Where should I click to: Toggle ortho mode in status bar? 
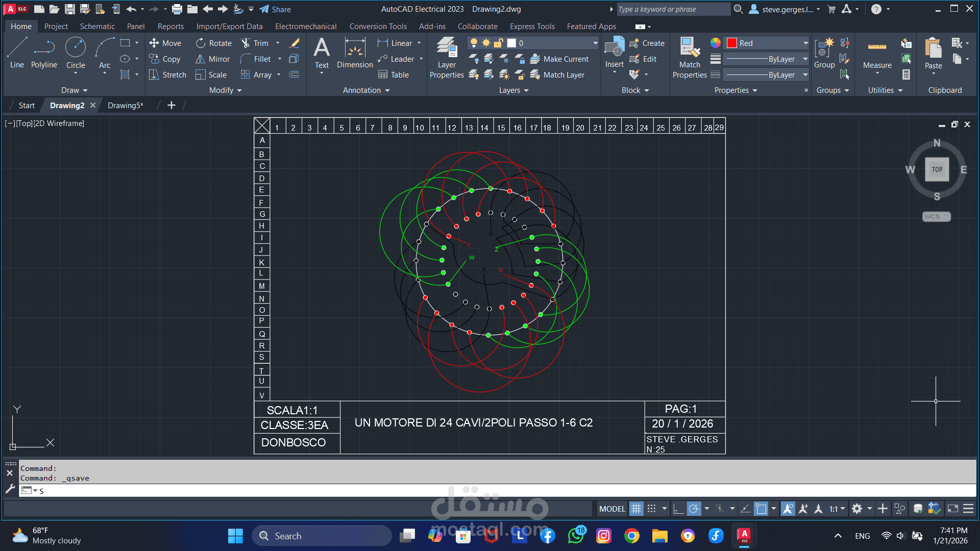678,509
